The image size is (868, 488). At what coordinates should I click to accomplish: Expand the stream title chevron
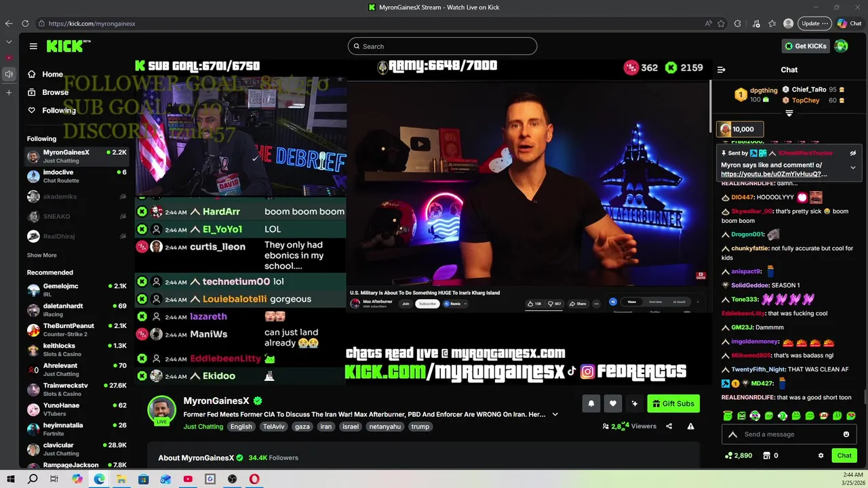(555, 414)
